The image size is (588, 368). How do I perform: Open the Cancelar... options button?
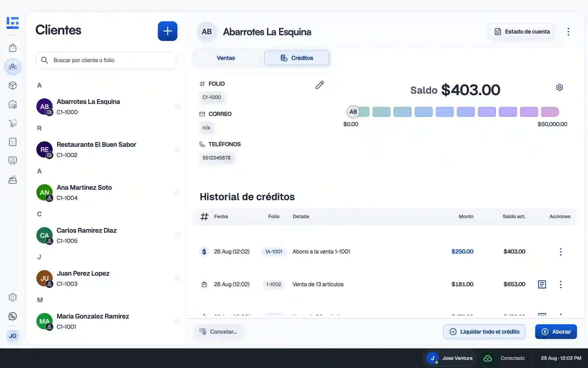coord(218,332)
